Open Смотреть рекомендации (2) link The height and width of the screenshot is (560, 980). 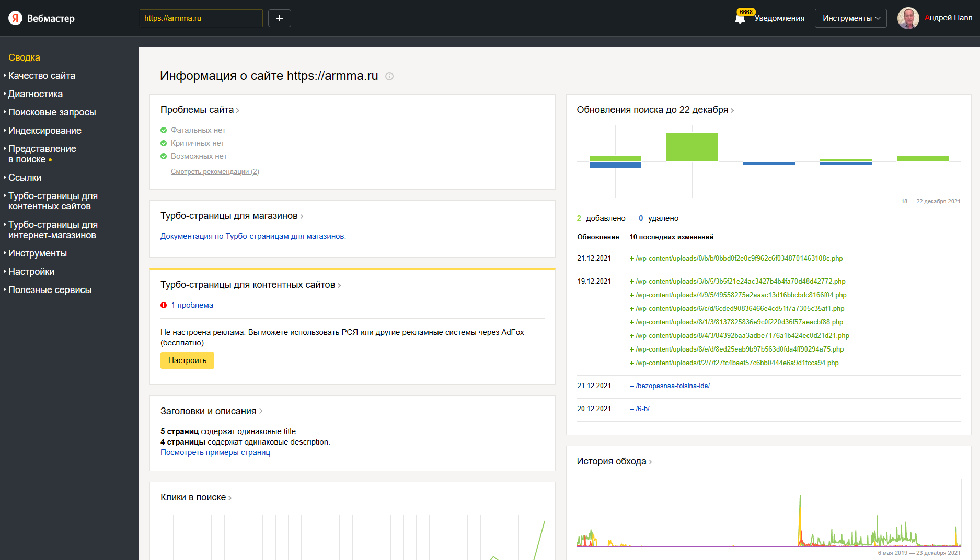coord(215,172)
